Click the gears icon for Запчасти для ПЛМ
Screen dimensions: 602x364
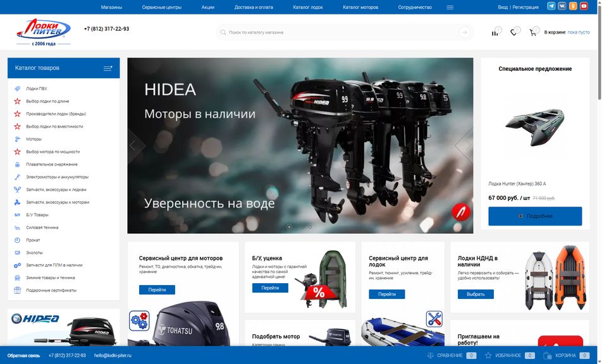click(17, 265)
